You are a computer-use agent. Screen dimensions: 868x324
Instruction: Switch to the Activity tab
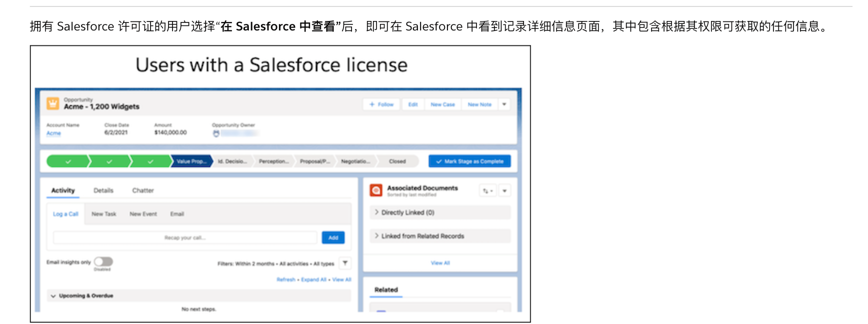pos(63,190)
